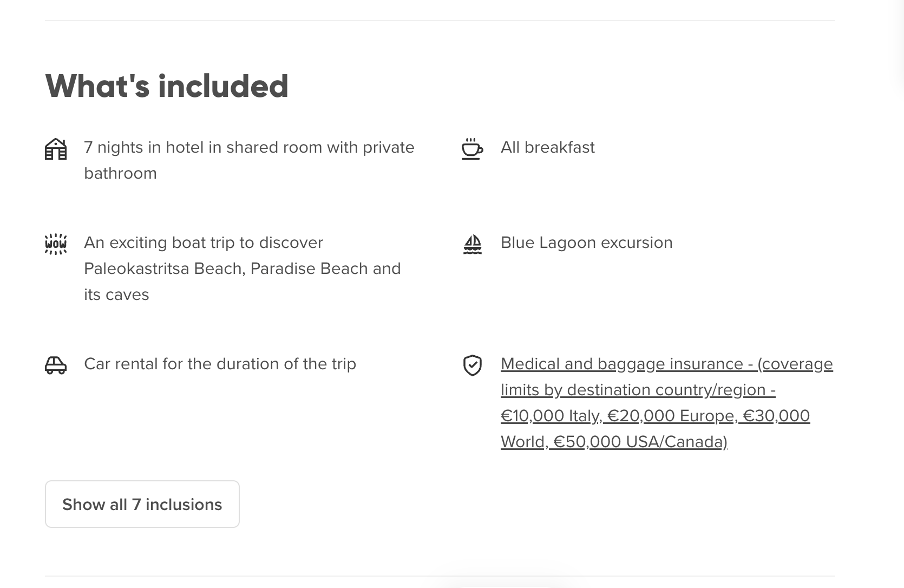The width and height of the screenshot is (904, 588).
Task: Click the hotel house icon
Action: (56, 149)
